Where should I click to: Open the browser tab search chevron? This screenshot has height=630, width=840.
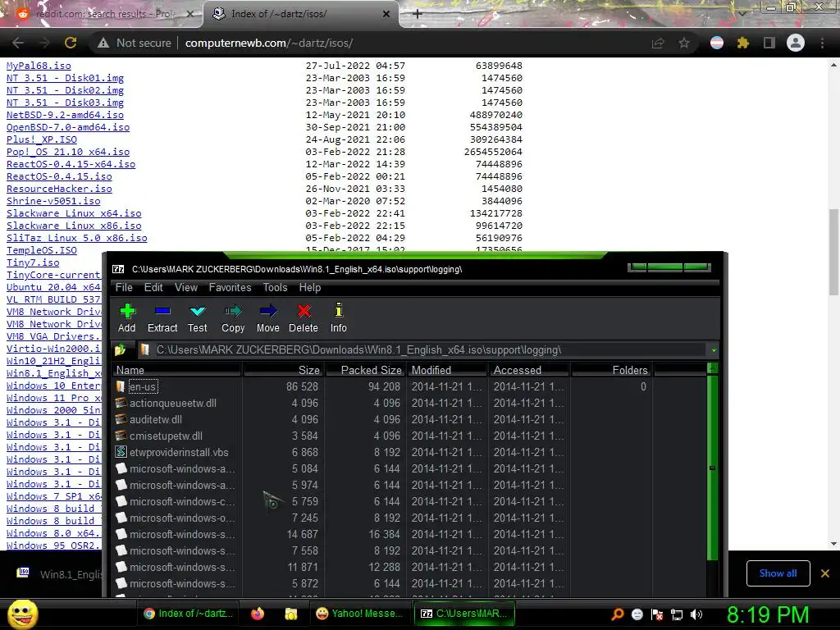tap(743, 13)
